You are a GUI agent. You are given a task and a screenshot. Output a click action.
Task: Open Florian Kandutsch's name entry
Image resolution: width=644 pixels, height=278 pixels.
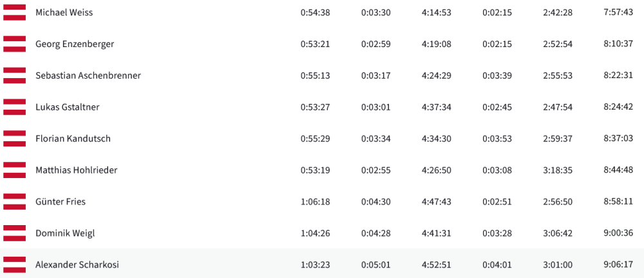coord(73,139)
